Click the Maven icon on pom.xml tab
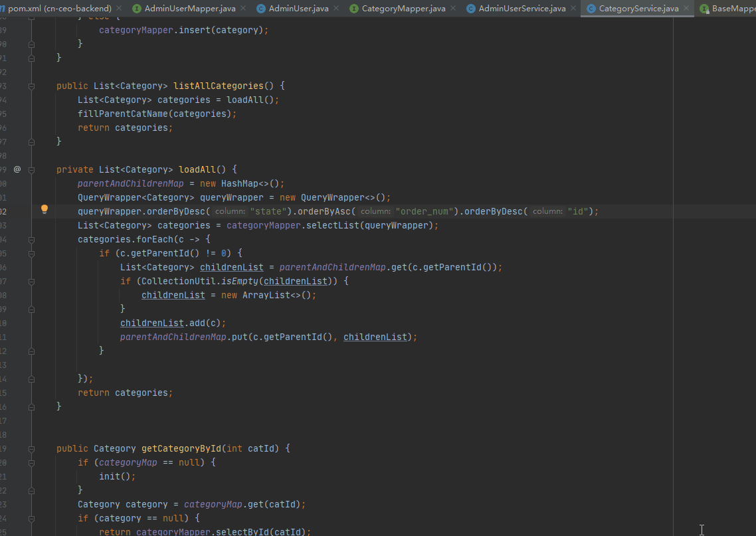 [x=3, y=8]
